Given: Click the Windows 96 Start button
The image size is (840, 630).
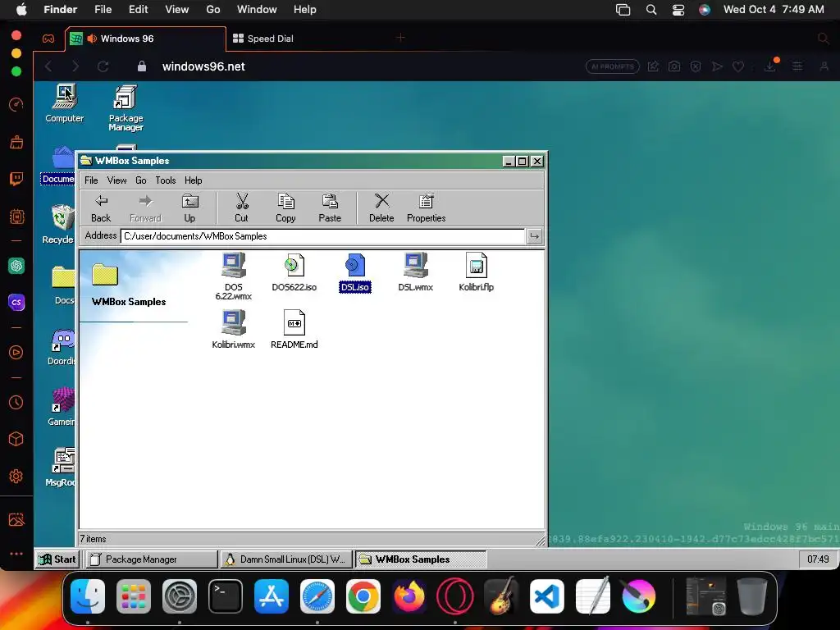Looking at the screenshot, I should coord(57,559).
